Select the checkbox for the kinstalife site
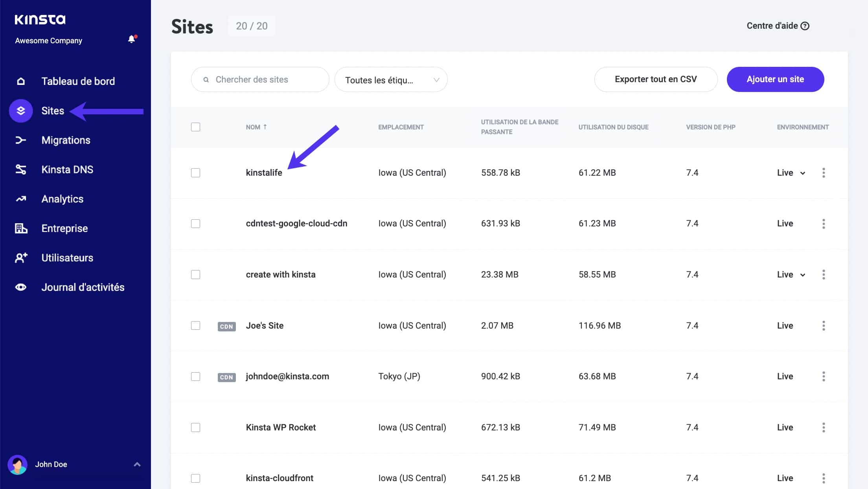The width and height of the screenshot is (868, 489). [x=195, y=173]
